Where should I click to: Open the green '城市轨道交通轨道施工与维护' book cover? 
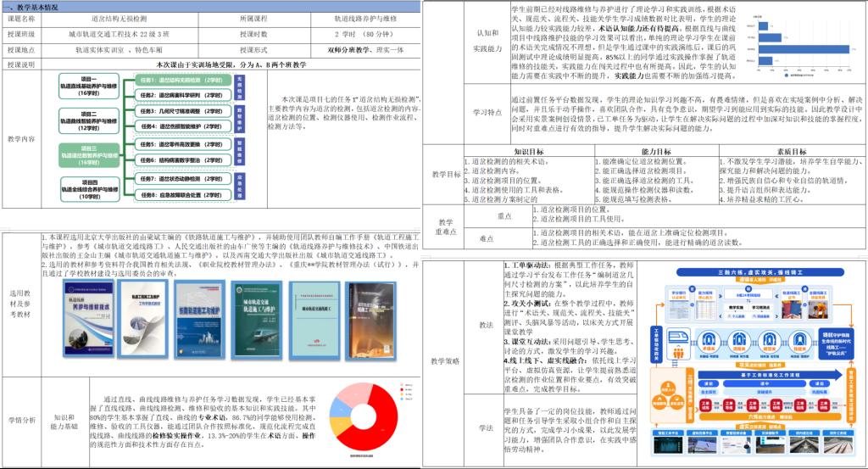coord(256,318)
